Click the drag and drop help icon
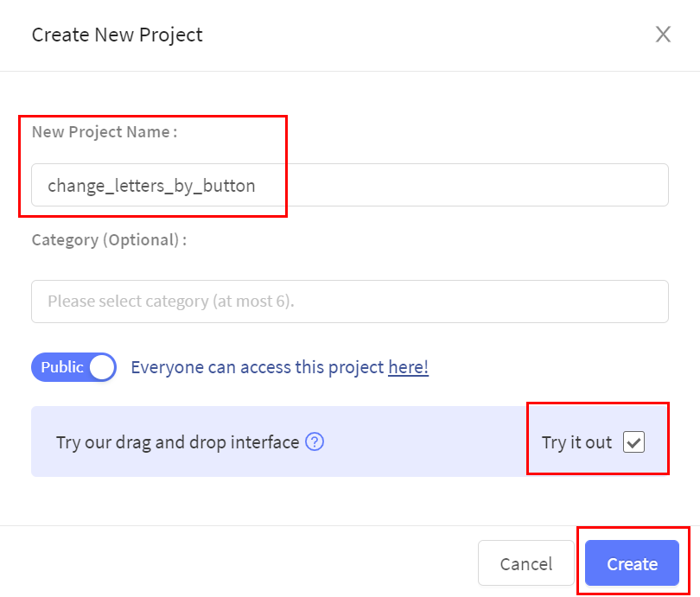Viewport: 700px width, 597px height. tap(315, 442)
